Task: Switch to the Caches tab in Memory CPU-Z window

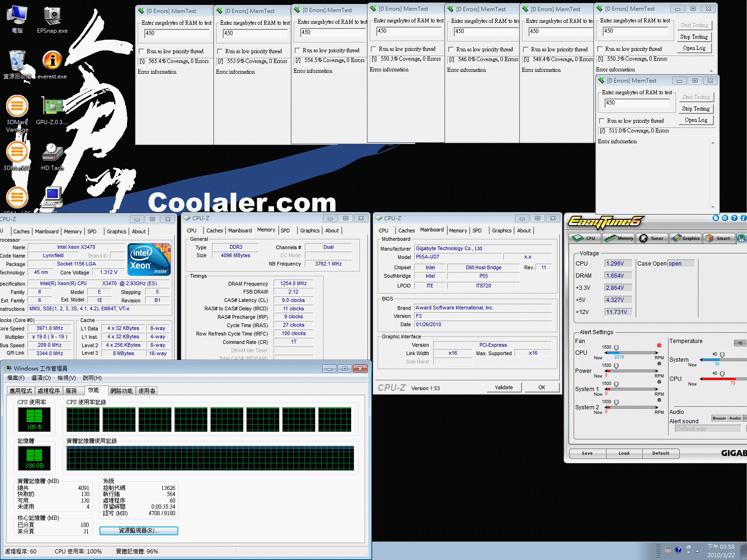Action: [215, 231]
